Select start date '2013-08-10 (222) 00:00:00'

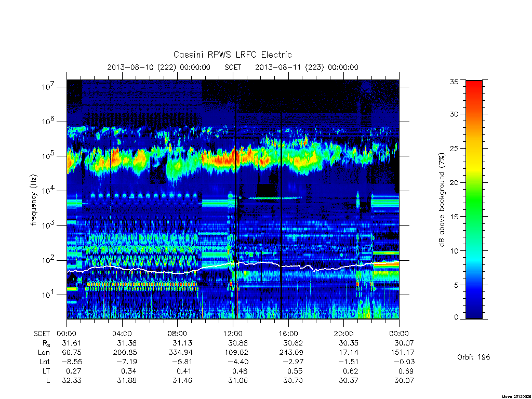159,67
